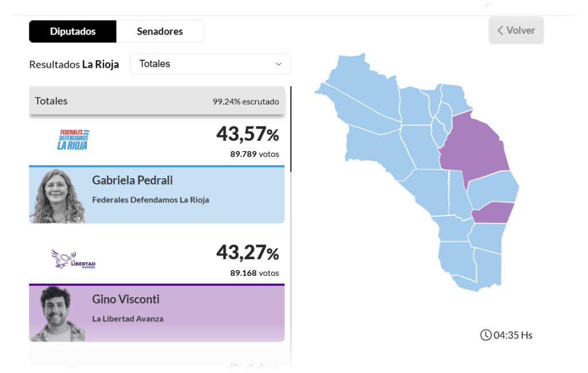Screen dimensions: 588x373
Task: Click the dropdown chevron arrow
Action: 279,64
